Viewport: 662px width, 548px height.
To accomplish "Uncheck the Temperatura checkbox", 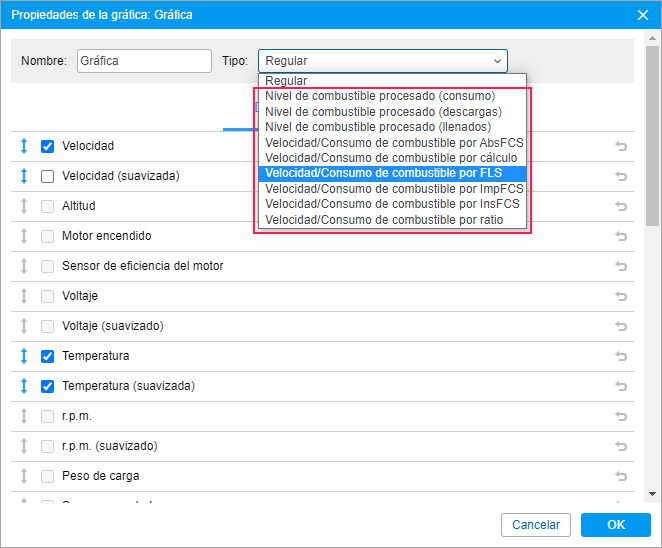I will [47, 356].
